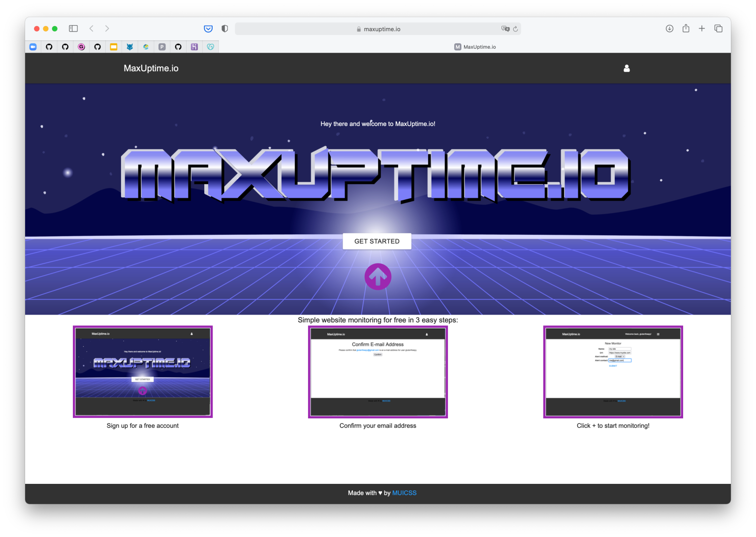Click the translate page icon in address bar
Viewport: 756px width, 537px height.
[x=505, y=29]
